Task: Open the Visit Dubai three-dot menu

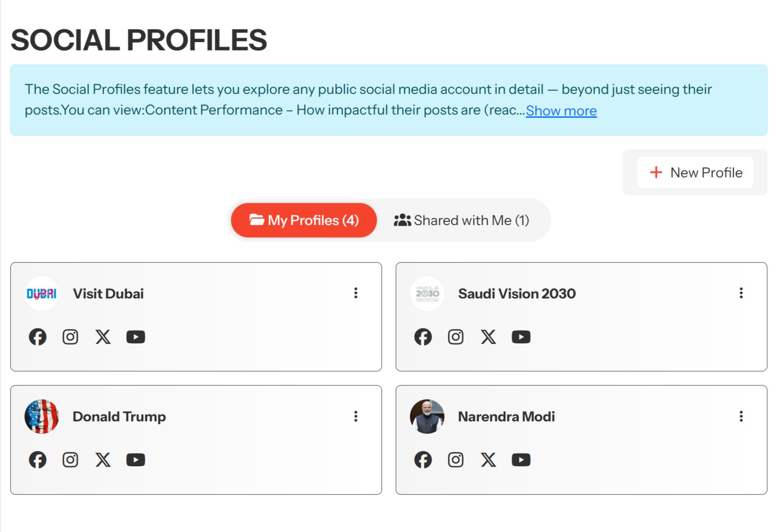Action: pyautogui.click(x=356, y=293)
